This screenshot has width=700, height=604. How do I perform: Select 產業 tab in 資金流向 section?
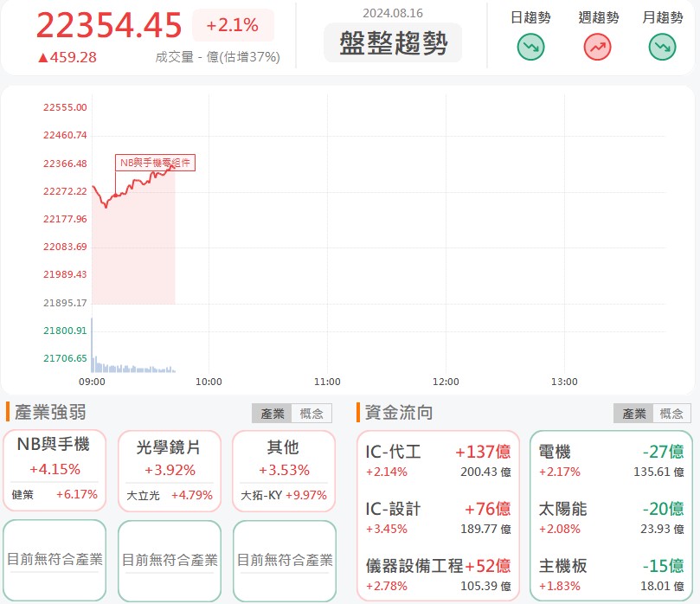point(633,414)
